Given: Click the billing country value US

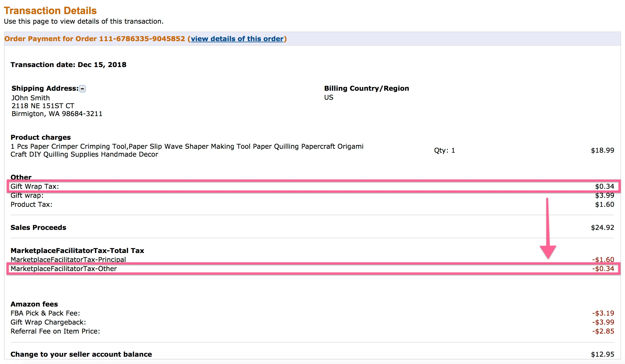Looking at the screenshot, I should click(x=329, y=97).
